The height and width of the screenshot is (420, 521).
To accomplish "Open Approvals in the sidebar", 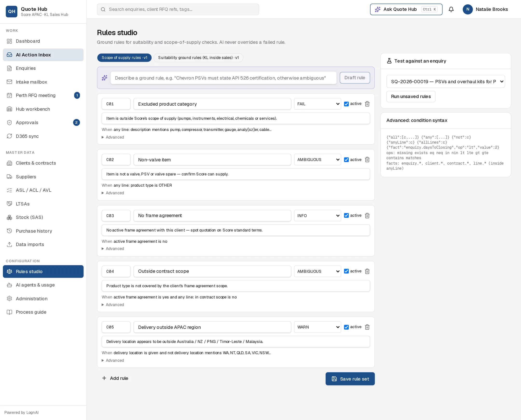I will pyautogui.click(x=43, y=123).
